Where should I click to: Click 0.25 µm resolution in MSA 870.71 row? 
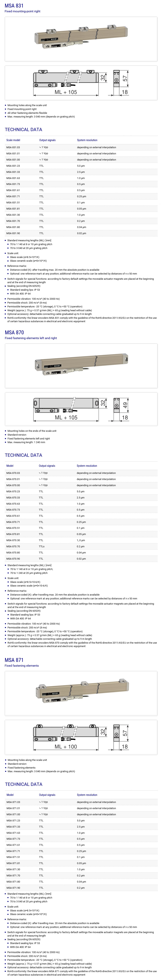pyautogui.click(x=81, y=522)
